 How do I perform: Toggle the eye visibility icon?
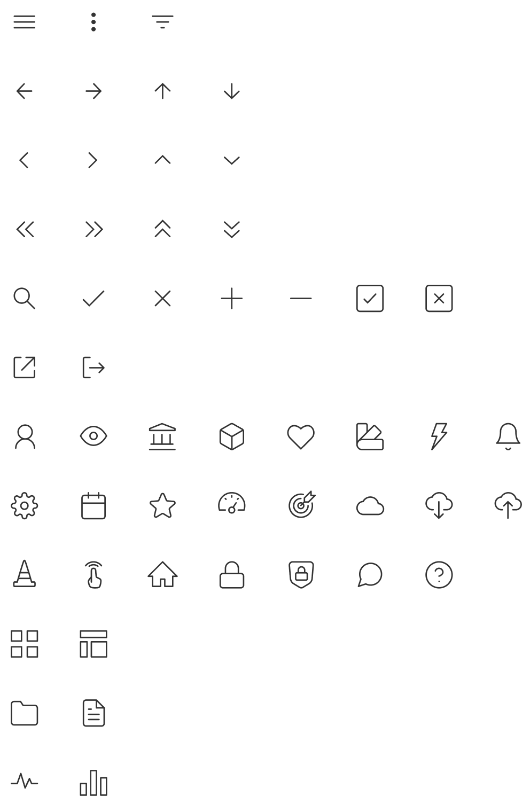[x=93, y=436]
